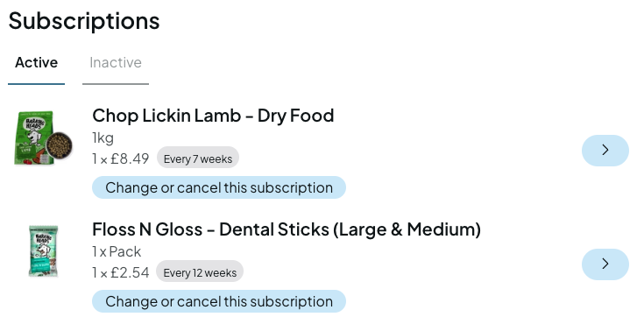644x324 pixels.
Task: Click the green Barking Heads lamb bag
Action: point(33,137)
